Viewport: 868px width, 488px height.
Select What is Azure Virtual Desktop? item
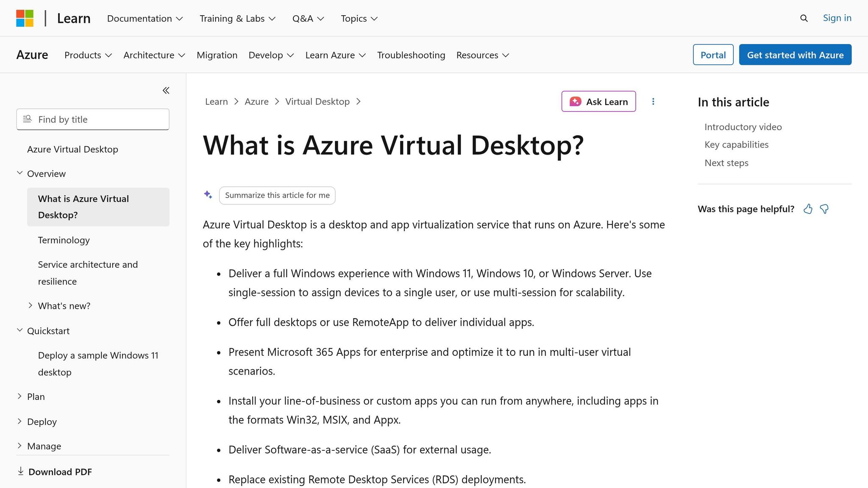tap(98, 207)
